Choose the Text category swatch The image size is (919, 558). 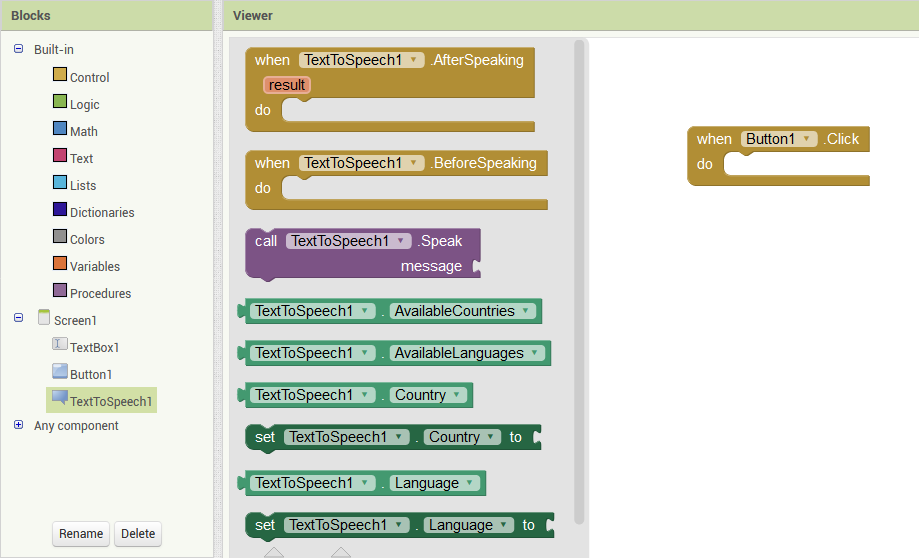(60, 156)
